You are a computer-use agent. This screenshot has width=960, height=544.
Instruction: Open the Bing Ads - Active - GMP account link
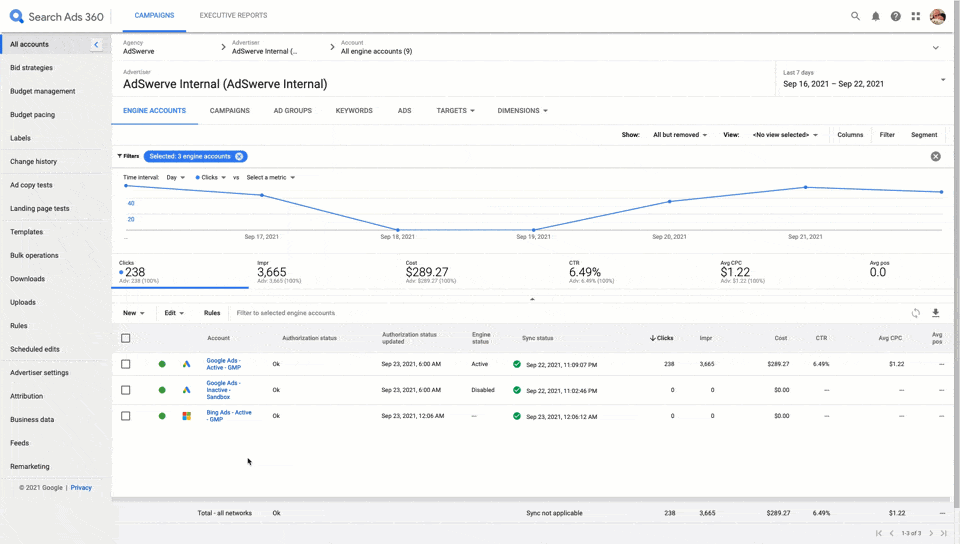tap(229, 416)
